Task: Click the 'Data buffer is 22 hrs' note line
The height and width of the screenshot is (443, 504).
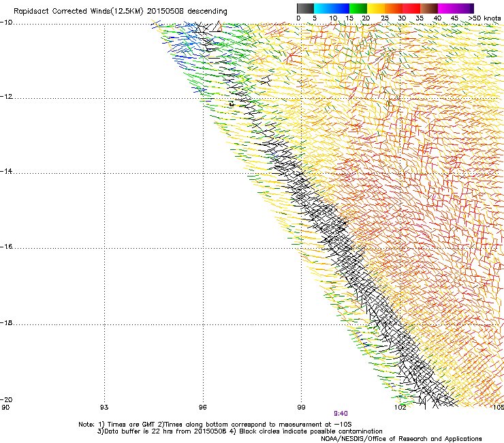Action: tap(240, 431)
